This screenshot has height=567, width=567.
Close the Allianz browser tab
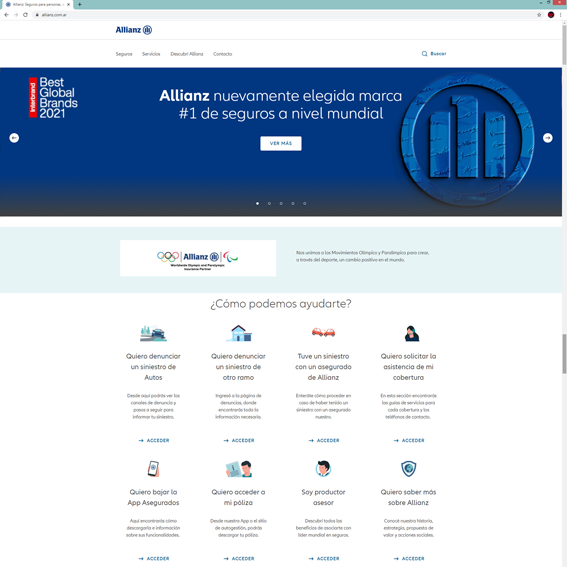pyautogui.click(x=68, y=4)
